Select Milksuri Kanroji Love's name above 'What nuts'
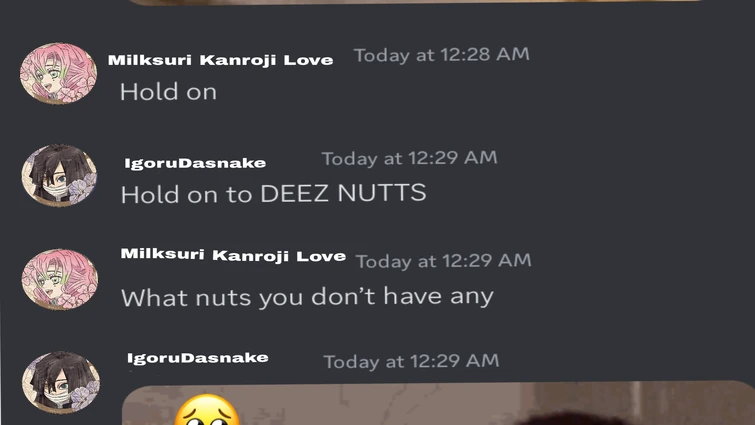This screenshot has height=425, width=755. 233,255
